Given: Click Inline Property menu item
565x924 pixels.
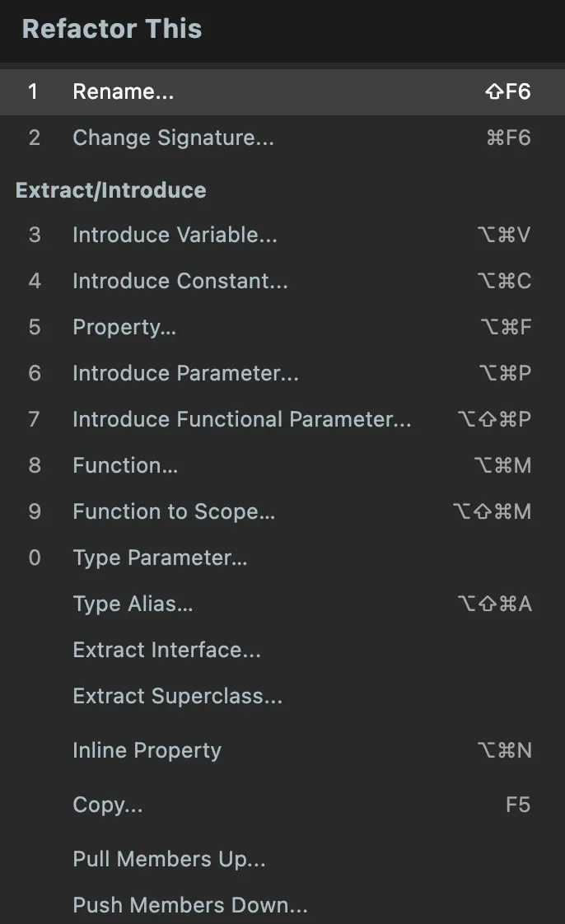Looking at the screenshot, I should tap(147, 750).
